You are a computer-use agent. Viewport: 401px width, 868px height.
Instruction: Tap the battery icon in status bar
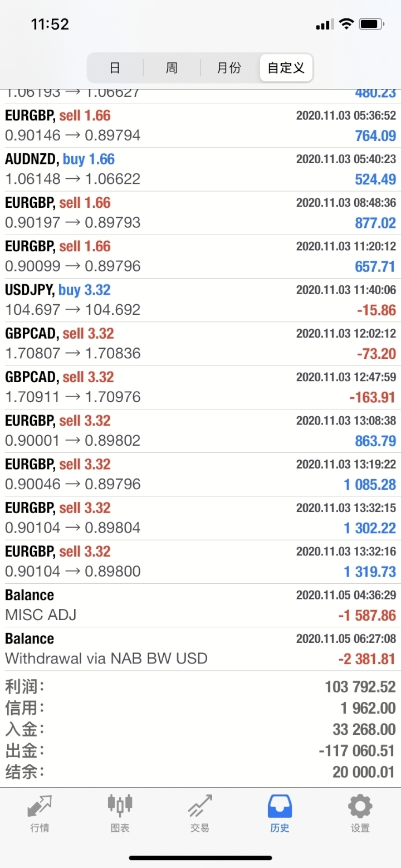tap(371, 25)
